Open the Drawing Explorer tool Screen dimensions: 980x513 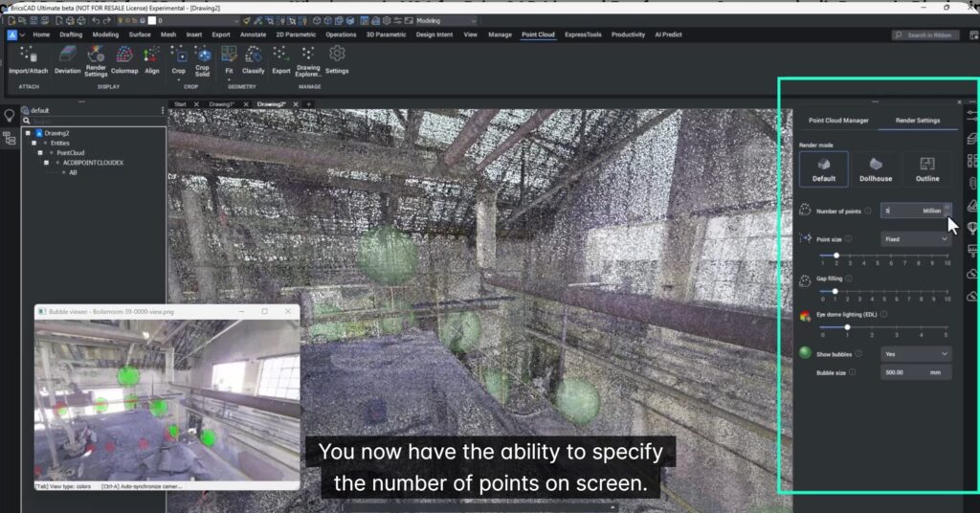[308, 60]
